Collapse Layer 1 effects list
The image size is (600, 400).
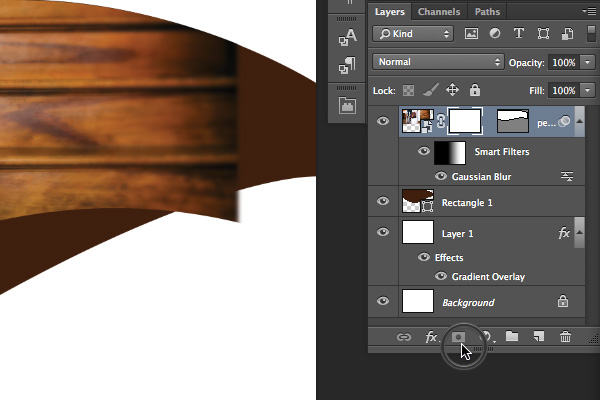[580, 233]
